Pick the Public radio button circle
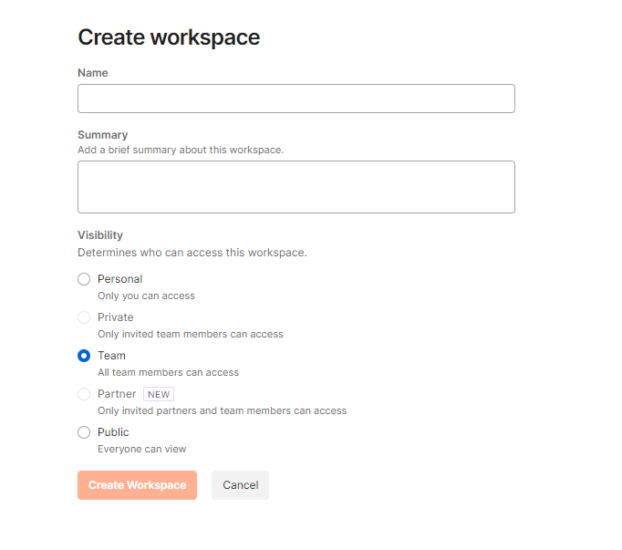Screen dimensions: 622x550 pos(84,432)
